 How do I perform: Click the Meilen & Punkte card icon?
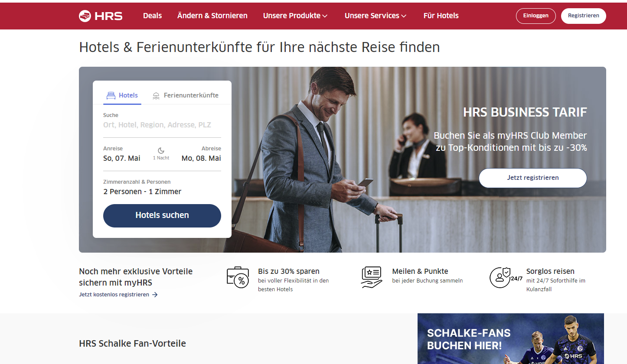point(372,277)
